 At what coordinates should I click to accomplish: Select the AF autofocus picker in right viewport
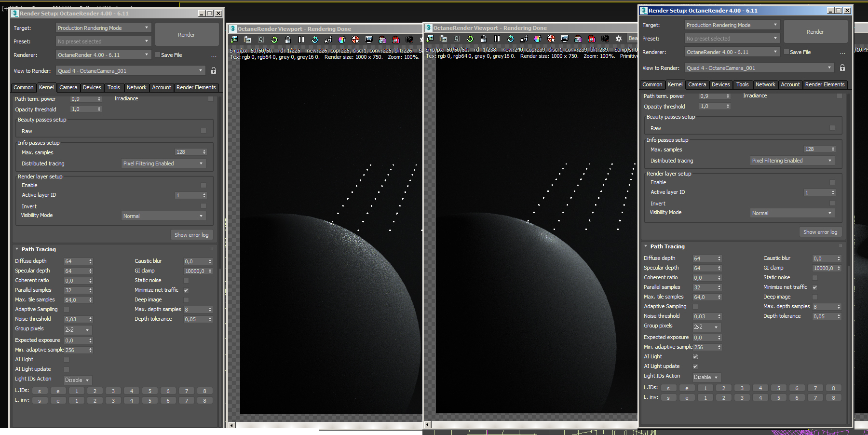(524, 39)
